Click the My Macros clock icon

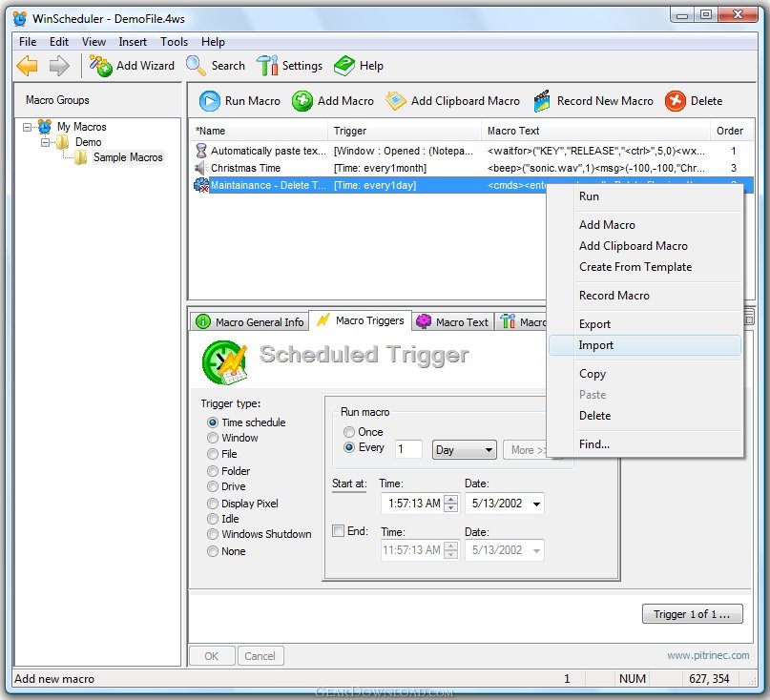(x=45, y=127)
